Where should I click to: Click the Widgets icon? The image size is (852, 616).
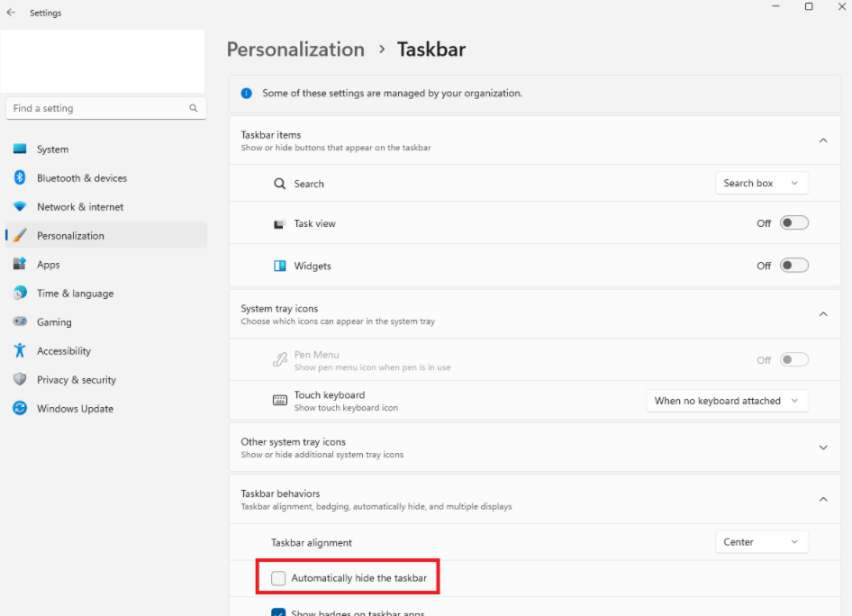click(x=280, y=266)
